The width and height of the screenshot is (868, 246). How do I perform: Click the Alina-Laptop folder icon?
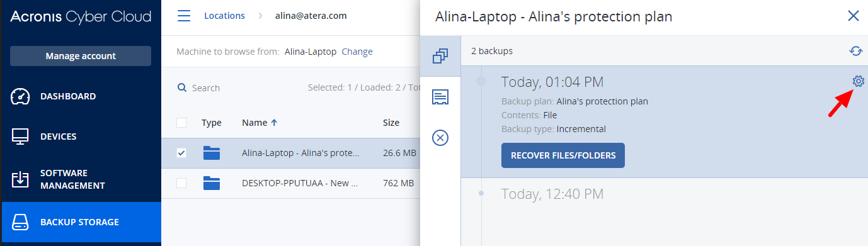[x=212, y=153]
